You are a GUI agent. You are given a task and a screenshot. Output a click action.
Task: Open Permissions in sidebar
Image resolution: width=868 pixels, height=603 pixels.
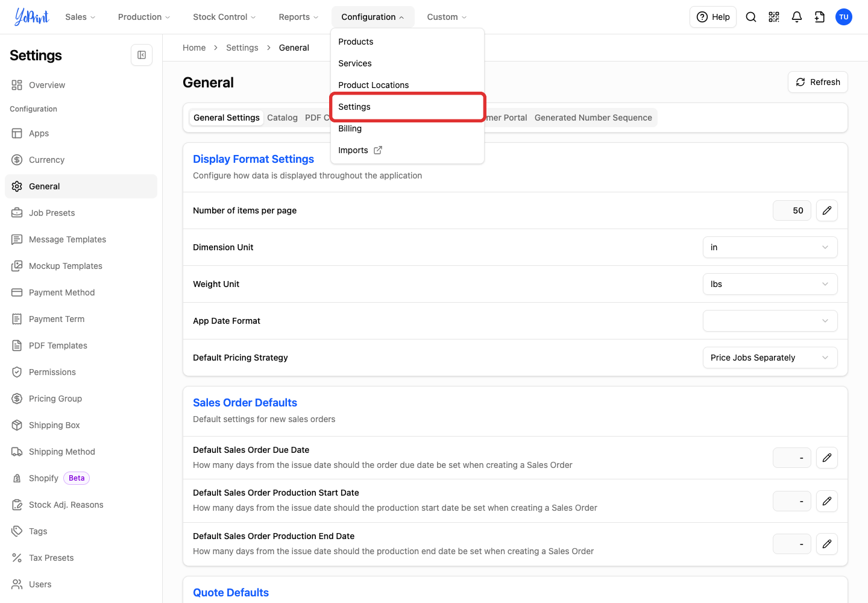click(x=81, y=372)
